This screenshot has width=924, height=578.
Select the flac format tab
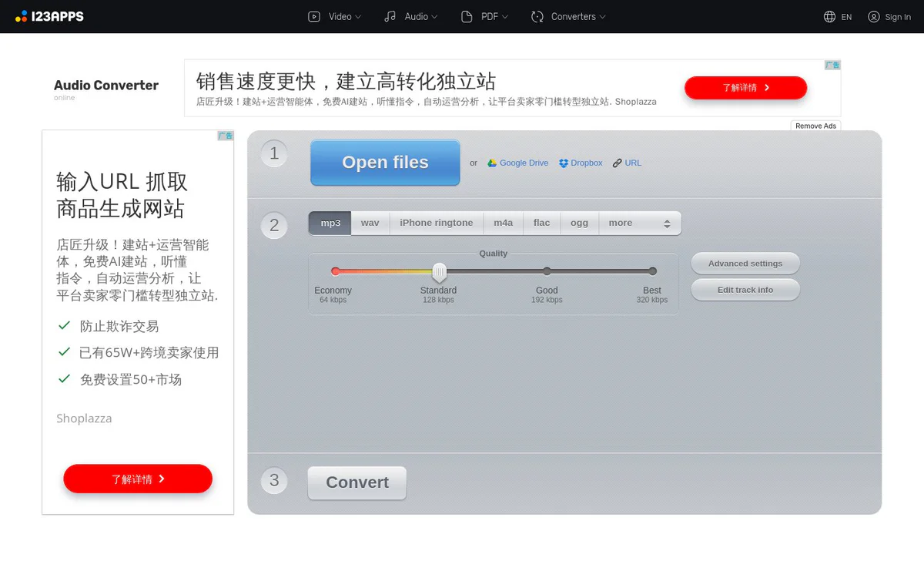[x=542, y=223]
